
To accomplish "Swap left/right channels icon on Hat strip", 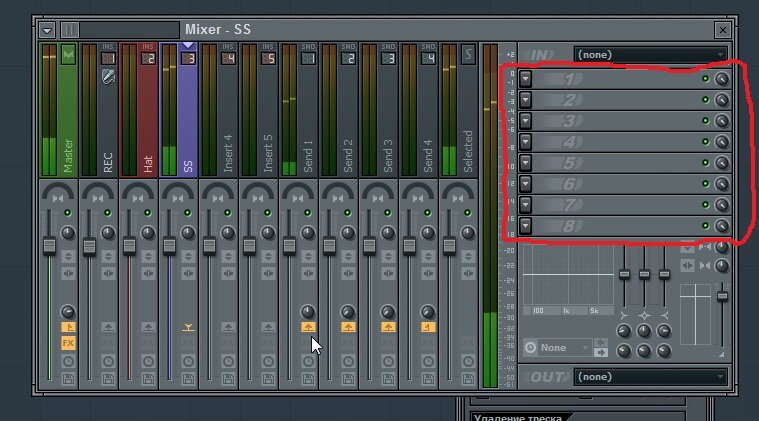I will (x=148, y=273).
